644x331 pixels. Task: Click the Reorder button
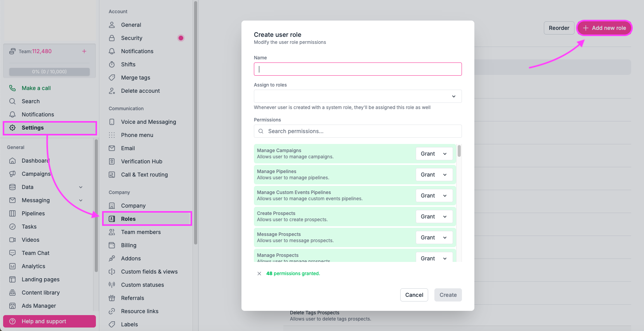[559, 28]
